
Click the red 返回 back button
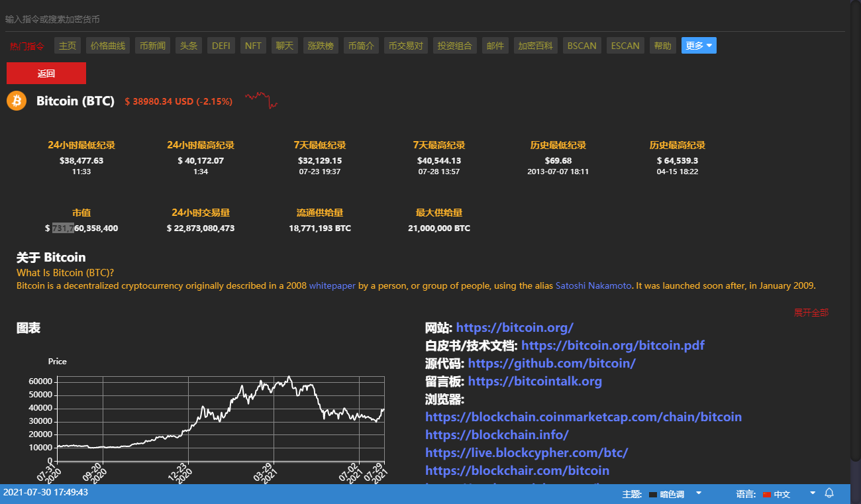(x=46, y=74)
